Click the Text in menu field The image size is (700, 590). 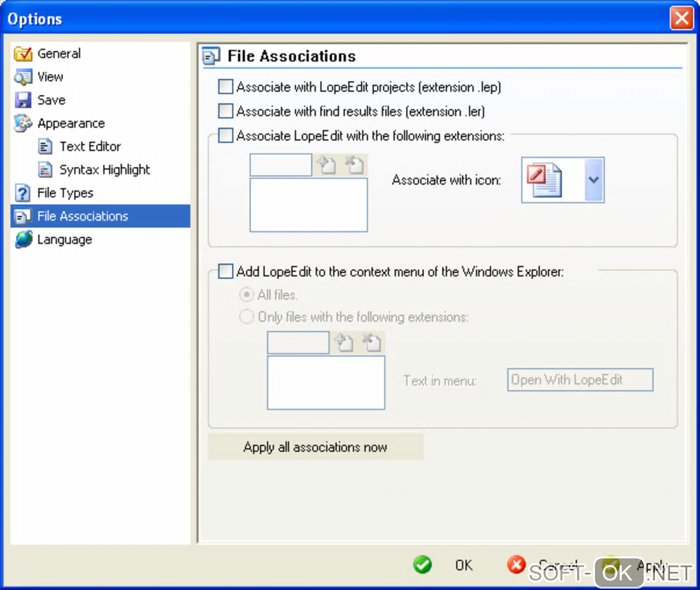[x=581, y=380]
